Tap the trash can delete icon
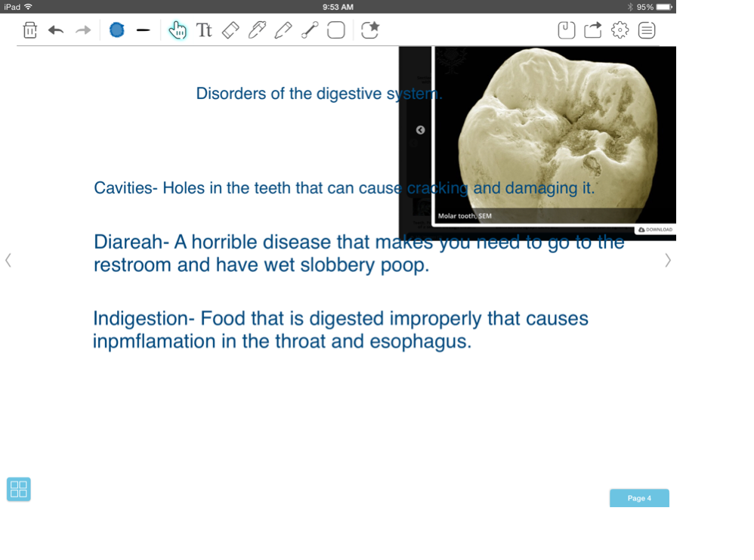Viewport: 754px width, 560px height. [x=29, y=30]
